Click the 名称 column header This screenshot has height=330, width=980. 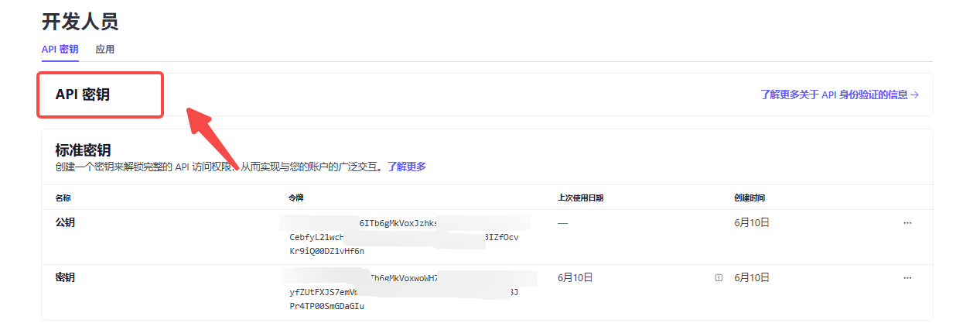coord(63,198)
